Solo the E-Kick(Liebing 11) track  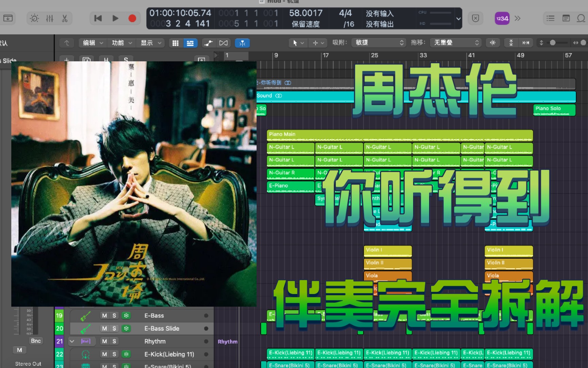pyautogui.click(x=114, y=354)
